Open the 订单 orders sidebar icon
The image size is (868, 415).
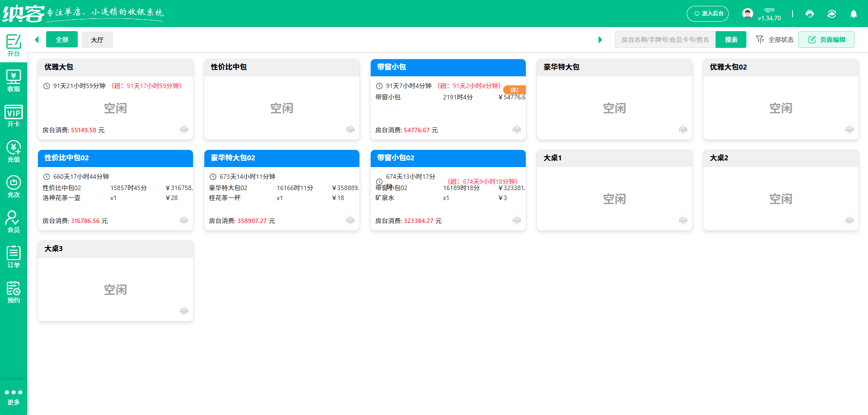(x=14, y=257)
